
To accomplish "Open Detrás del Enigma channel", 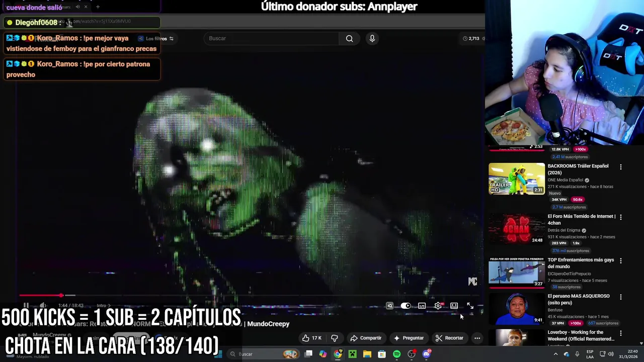I will [563, 230].
